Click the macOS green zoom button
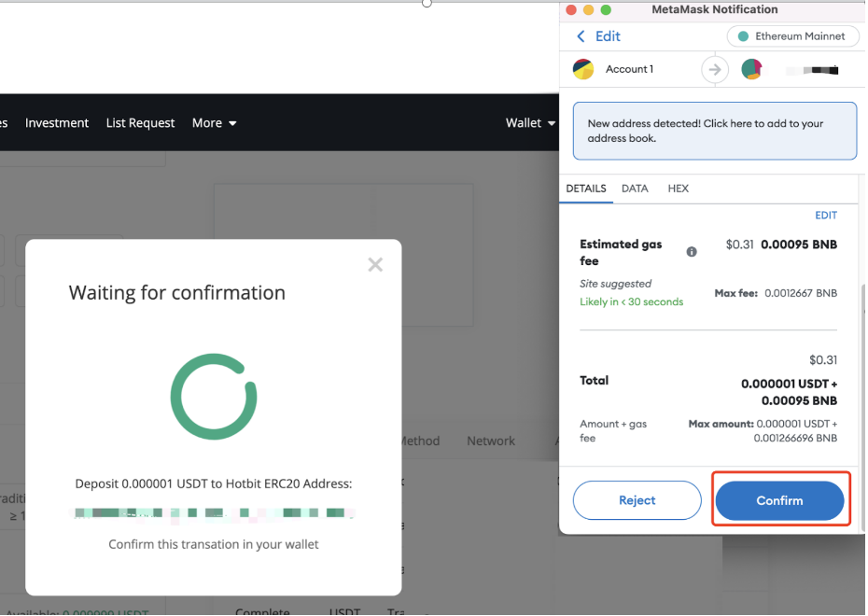The image size is (868, 616). (x=606, y=10)
